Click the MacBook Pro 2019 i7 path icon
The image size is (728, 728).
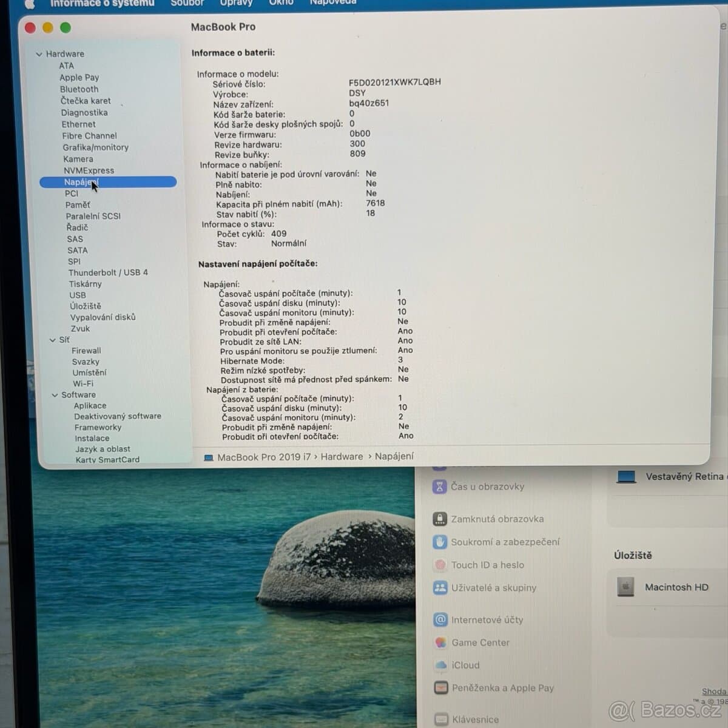pos(209,457)
